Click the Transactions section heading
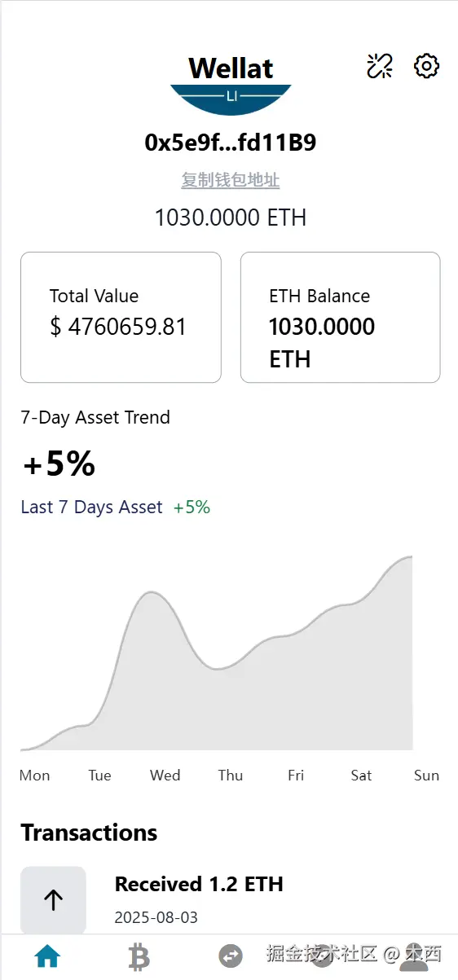This screenshot has width=458, height=980. [x=89, y=833]
